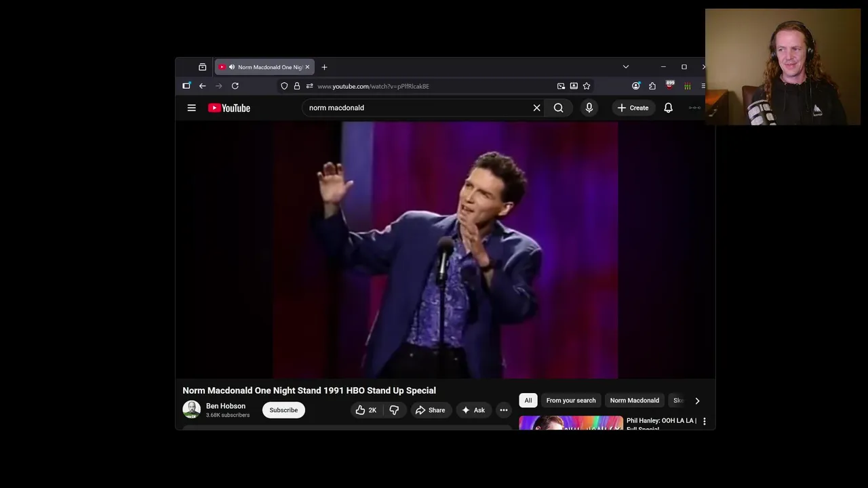
Task: Go back with the browser back arrow
Action: (202, 86)
